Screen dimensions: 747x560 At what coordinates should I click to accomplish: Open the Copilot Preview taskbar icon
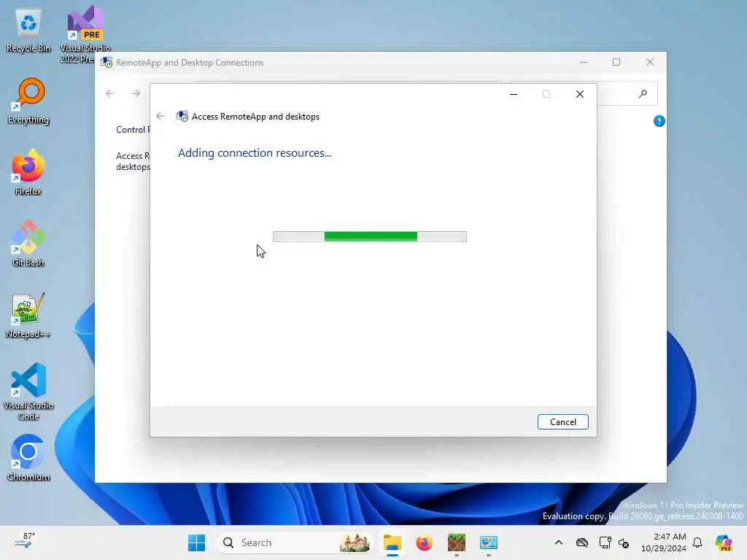724,542
